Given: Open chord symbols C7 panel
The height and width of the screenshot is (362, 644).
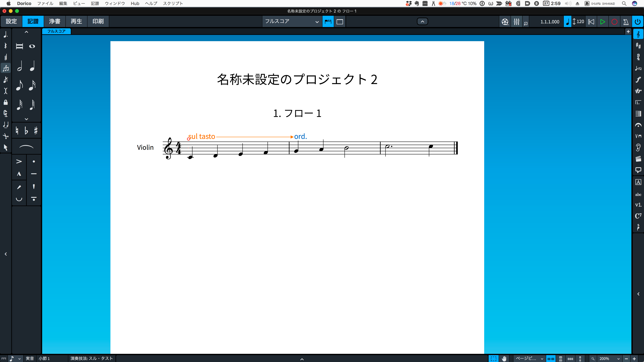Looking at the screenshot, I should tap(638, 216).
